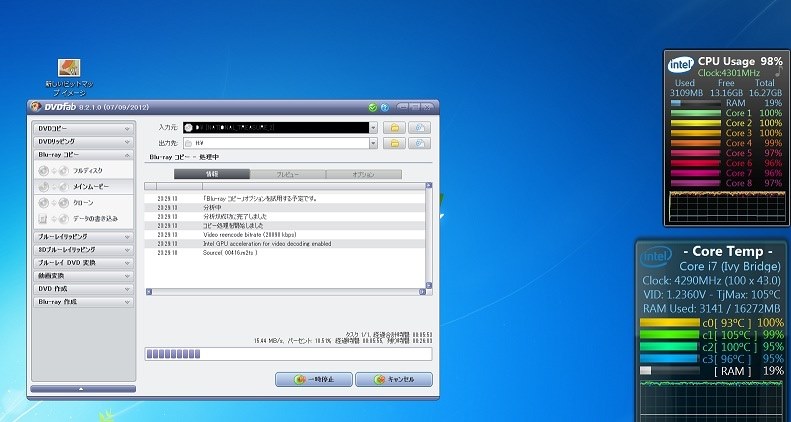Expand the DVDコピー section
The height and width of the screenshot is (422, 791).
(83, 129)
